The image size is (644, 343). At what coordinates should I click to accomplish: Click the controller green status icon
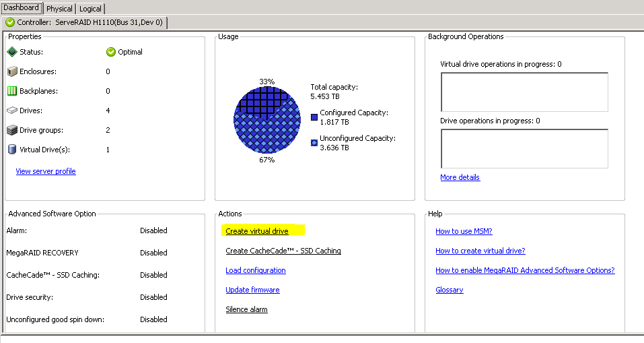[10, 22]
